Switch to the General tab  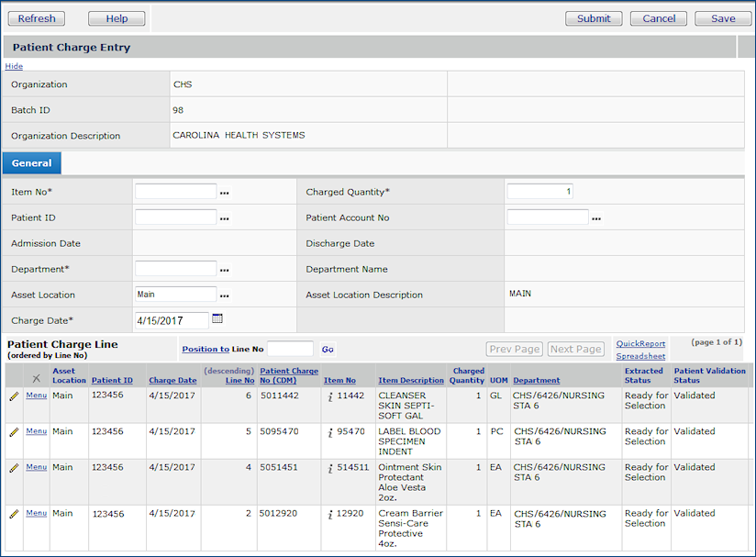[31, 163]
